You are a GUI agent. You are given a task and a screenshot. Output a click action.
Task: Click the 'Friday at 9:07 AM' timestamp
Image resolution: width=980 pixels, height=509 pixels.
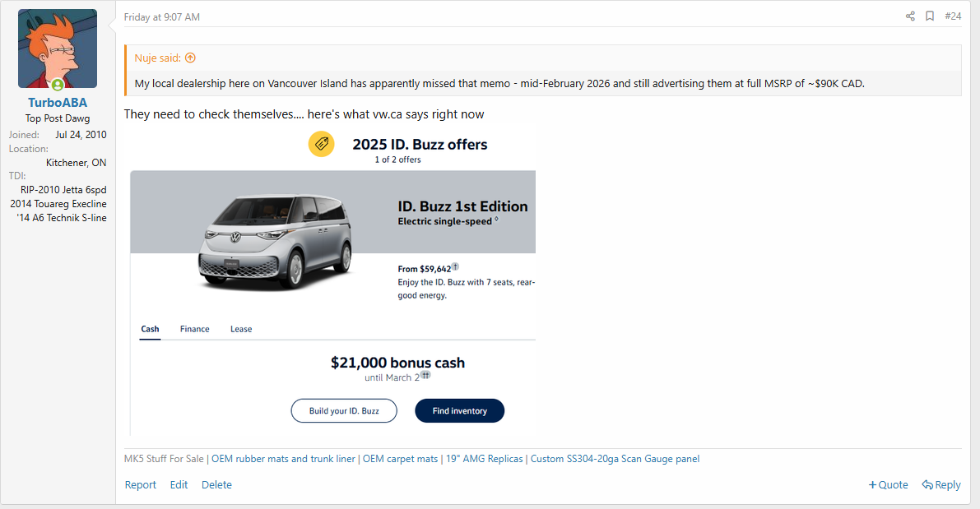click(162, 17)
